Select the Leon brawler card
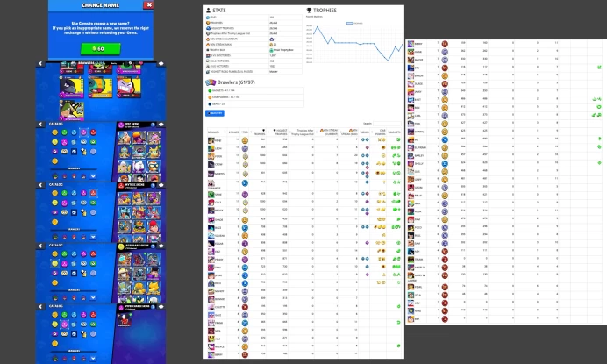The width and height of the screenshot is (607, 364). [x=100, y=87]
